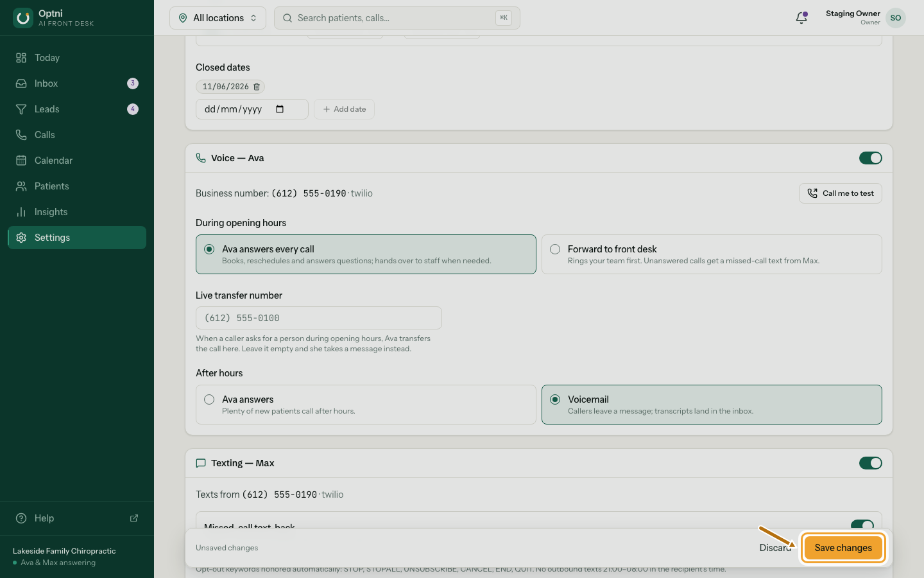924x578 pixels.
Task: Focus the Live transfer number field
Action: point(319,318)
